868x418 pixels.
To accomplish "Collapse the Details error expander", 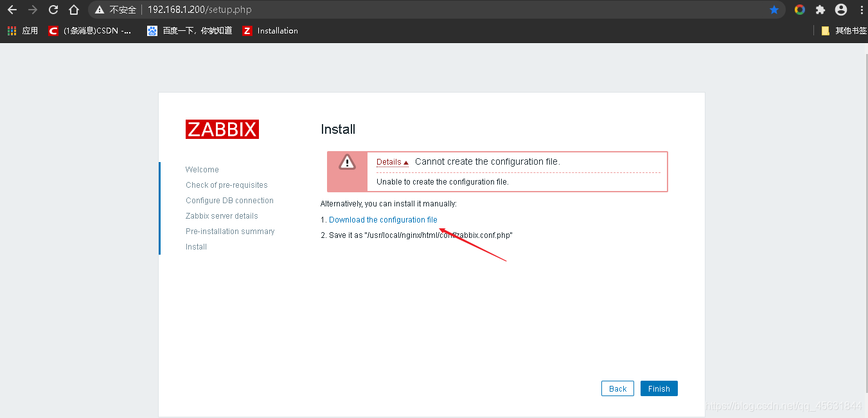I will 393,162.
